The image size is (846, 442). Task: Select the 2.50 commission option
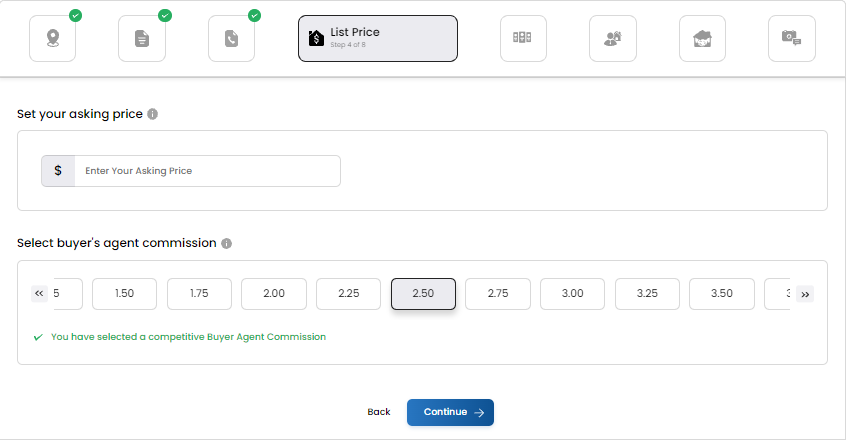[424, 294]
